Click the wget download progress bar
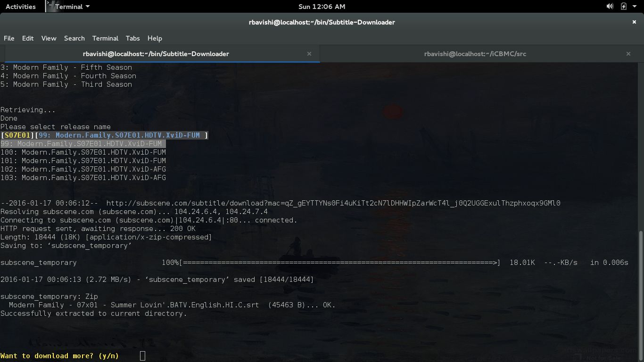The image size is (644, 362). (x=339, y=263)
